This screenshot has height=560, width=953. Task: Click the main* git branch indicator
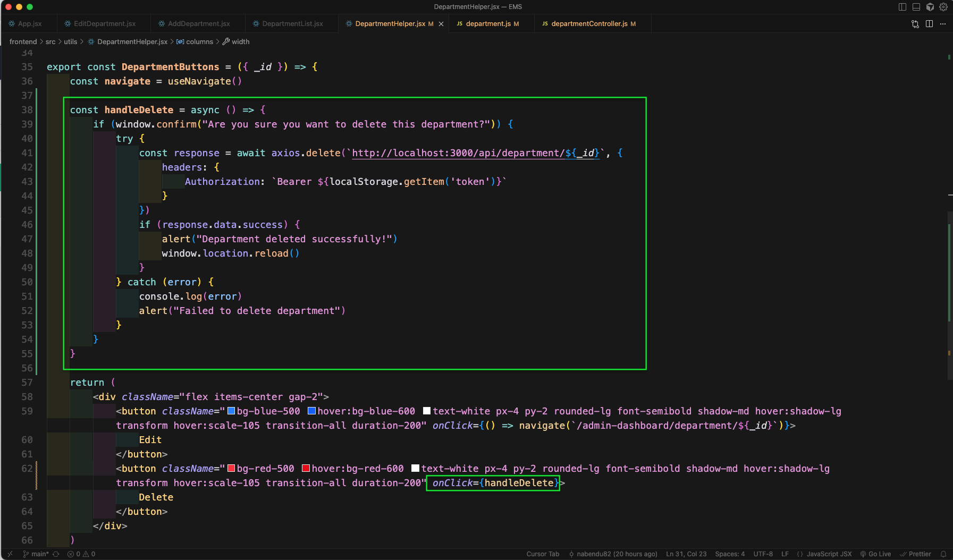36,554
